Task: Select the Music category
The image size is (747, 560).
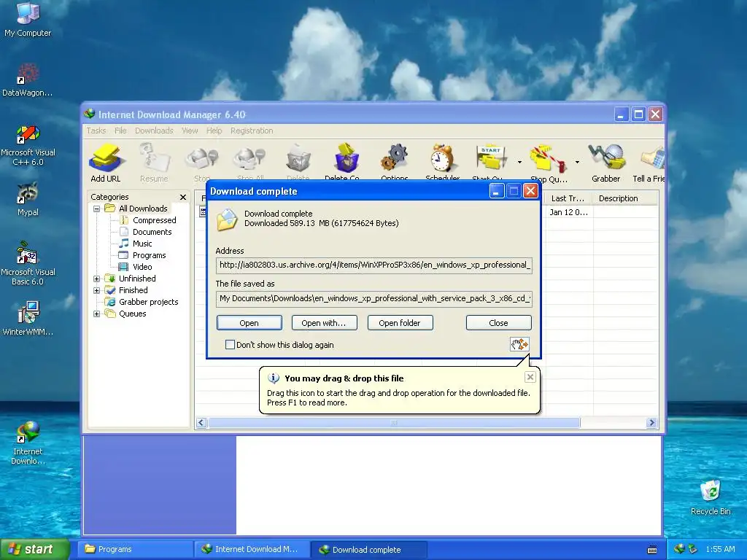Action: tap(142, 244)
